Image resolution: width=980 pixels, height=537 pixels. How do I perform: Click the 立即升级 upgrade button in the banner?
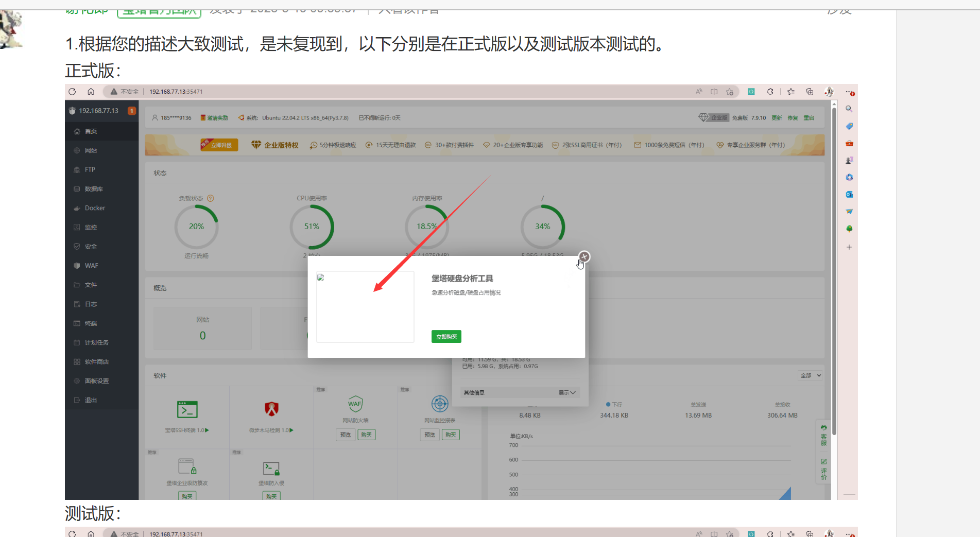(220, 145)
